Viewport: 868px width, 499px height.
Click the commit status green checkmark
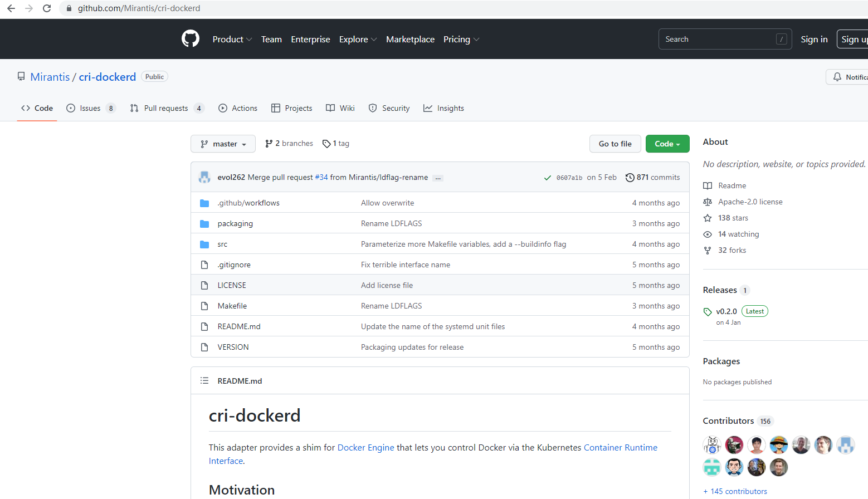548,178
